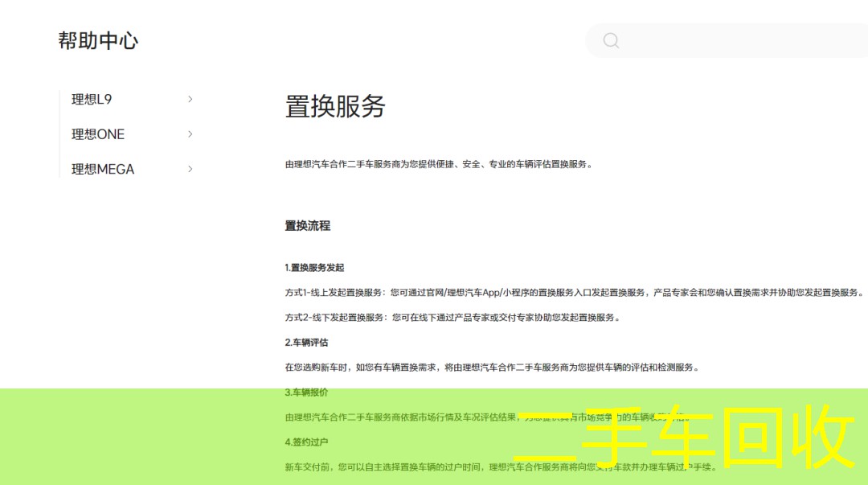Click the 4.签约过户 step heading
The image size is (868, 485).
306,442
